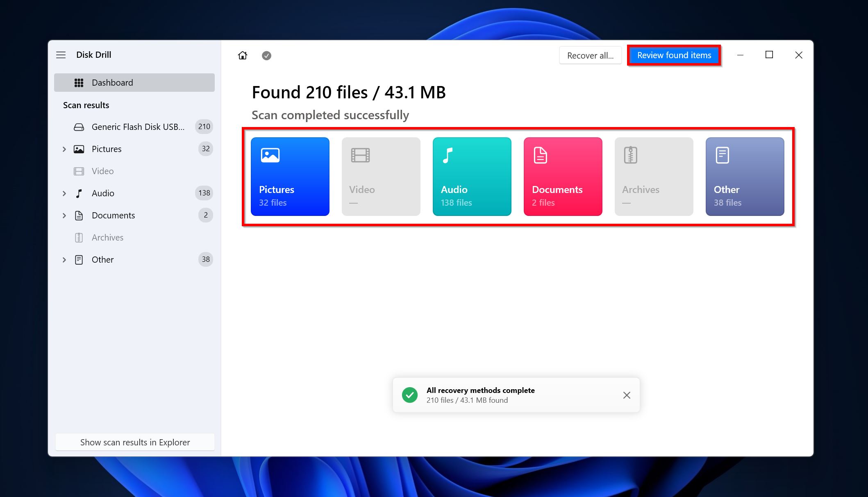Click the Dashboard menu item

pyautogui.click(x=134, y=82)
